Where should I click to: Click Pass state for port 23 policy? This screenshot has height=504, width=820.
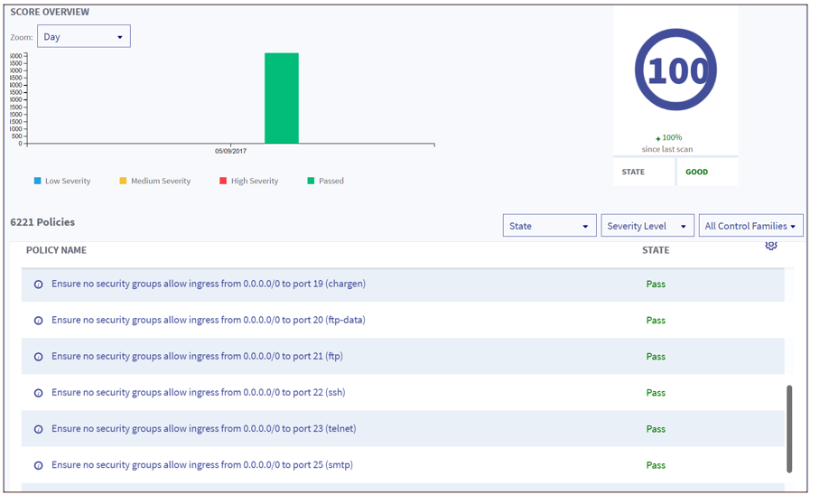[656, 429]
